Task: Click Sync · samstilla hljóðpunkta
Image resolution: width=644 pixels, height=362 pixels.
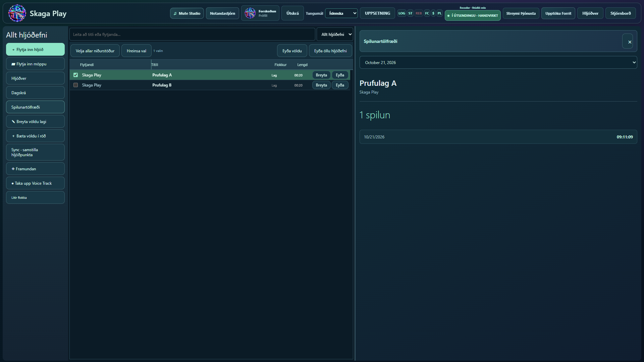Action: 35,152
